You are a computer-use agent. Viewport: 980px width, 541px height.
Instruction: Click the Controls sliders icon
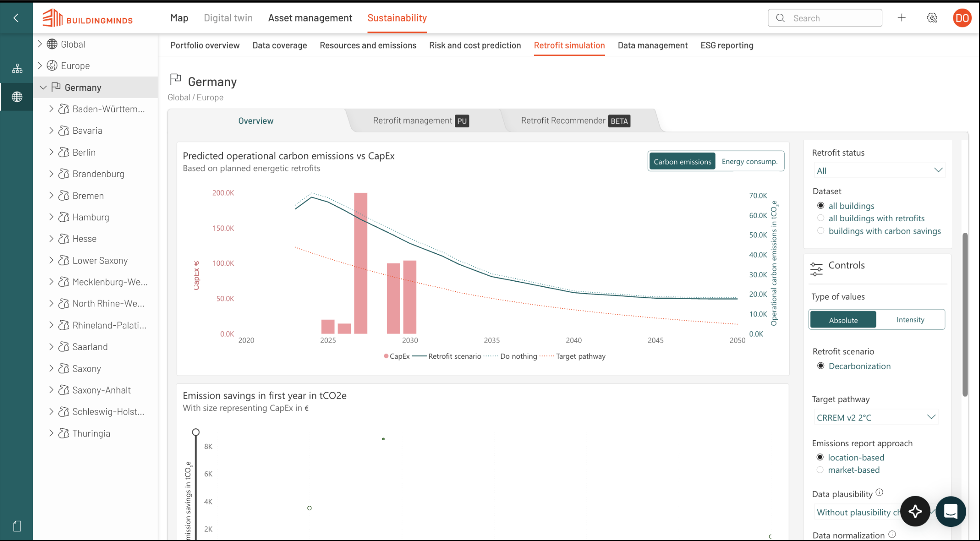pyautogui.click(x=816, y=269)
